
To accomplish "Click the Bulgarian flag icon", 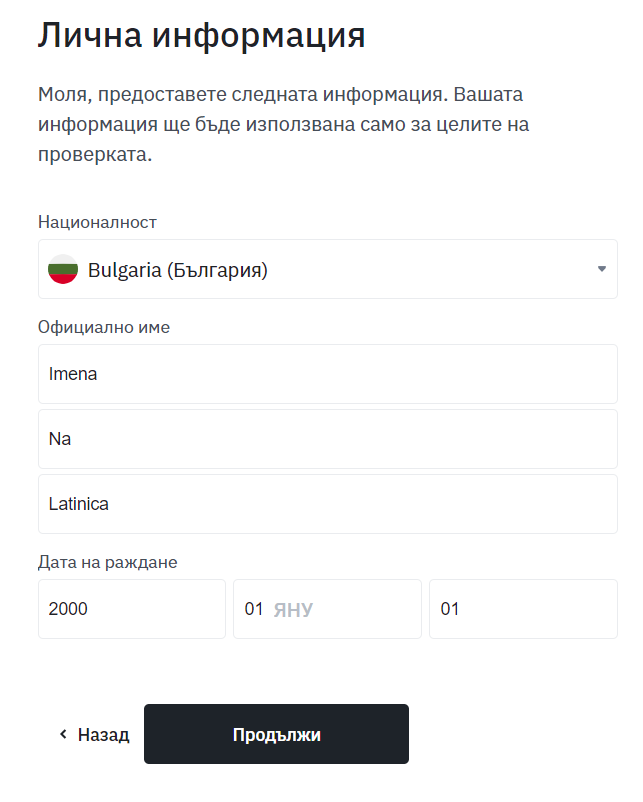I will [63, 269].
